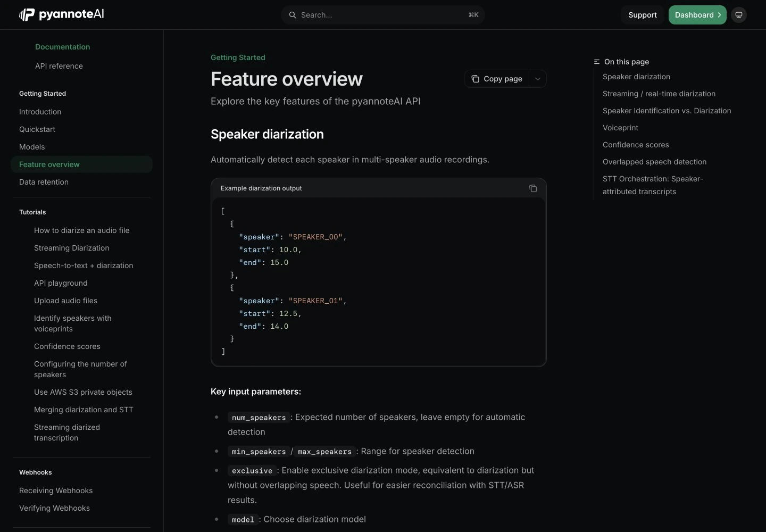This screenshot has width=766, height=532.
Task: Open the Data retention page
Action: coord(44,182)
